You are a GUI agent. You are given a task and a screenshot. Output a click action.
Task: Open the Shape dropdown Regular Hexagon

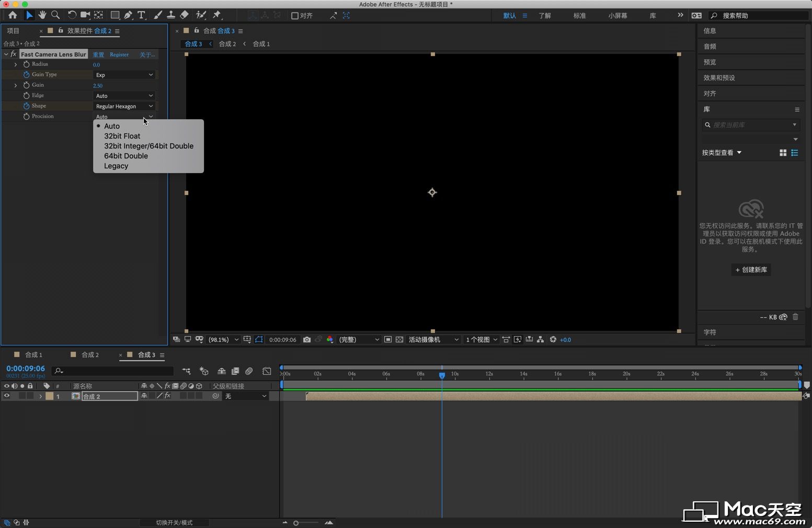point(124,106)
